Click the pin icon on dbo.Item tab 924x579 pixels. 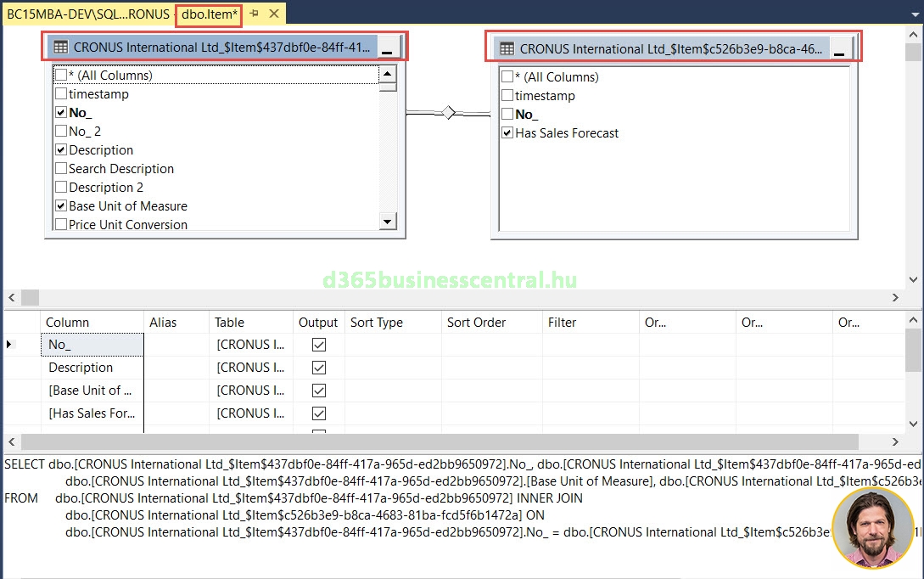point(254,14)
